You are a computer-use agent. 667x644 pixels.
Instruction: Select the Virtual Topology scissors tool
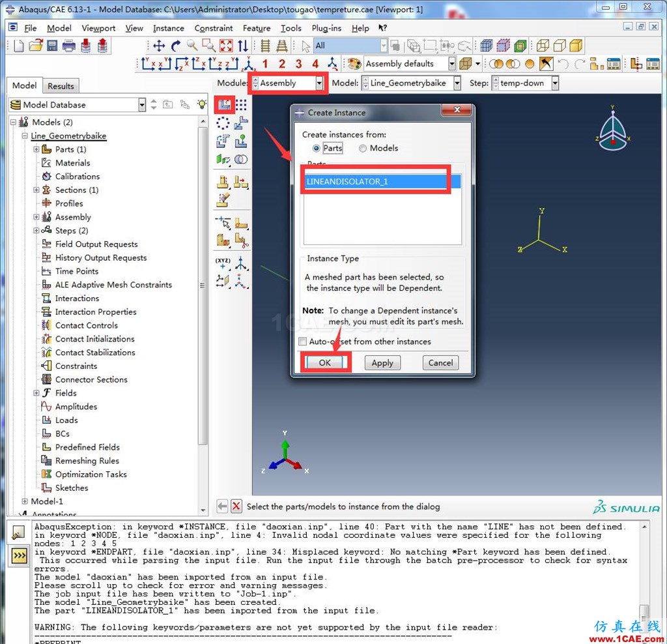241,241
